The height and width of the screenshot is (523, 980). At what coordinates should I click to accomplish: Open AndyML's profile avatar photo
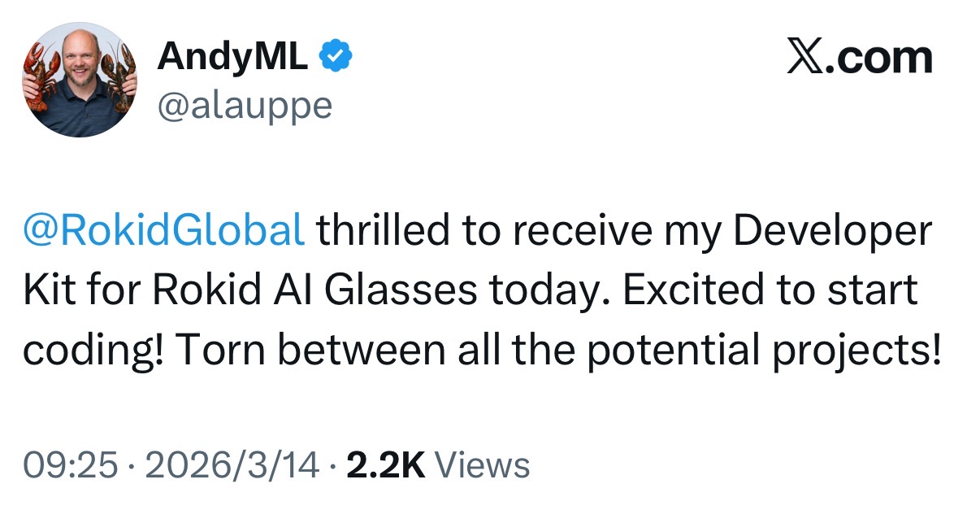click(x=80, y=80)
